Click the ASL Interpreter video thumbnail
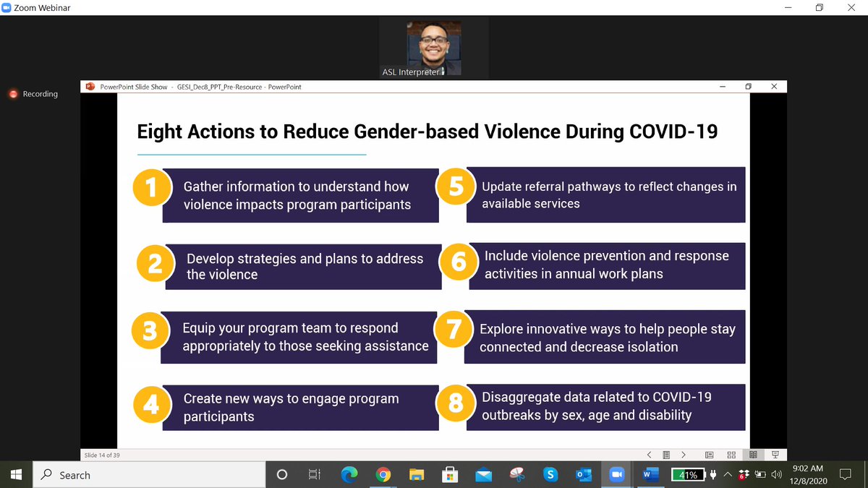This screenshot has width=868, height=488. click(434, 48)
